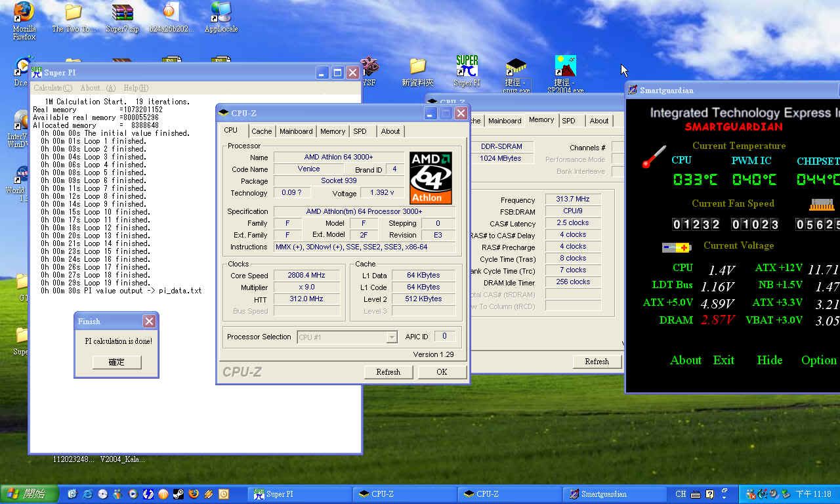
Task: Switch to the Memory tab in front CPU-Z
Action: (333, 131)
